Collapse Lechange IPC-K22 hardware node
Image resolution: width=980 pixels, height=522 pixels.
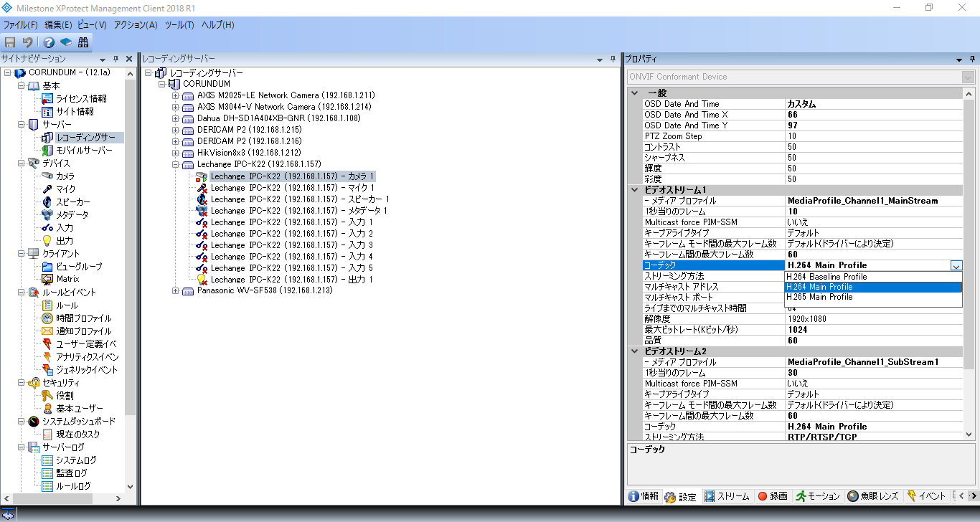tap(176, 164)
